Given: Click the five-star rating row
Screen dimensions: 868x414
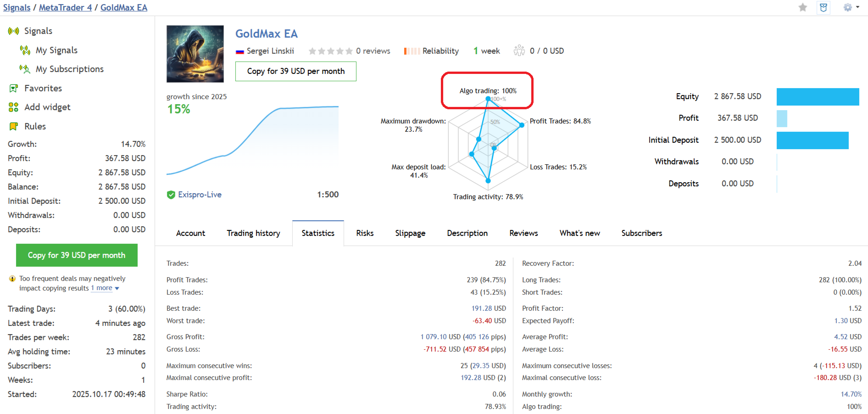Looking at the screenshot, I should pos(330,51).
